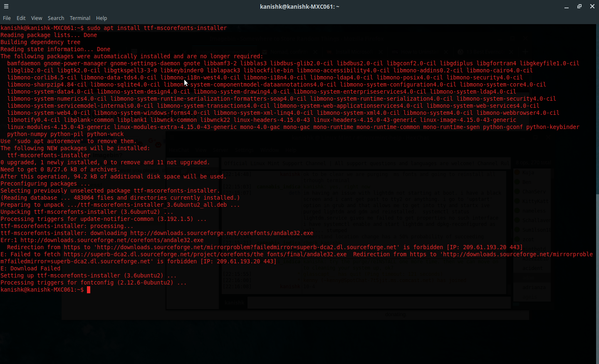Click 'The following NEW packages will be installed:'

75,148
